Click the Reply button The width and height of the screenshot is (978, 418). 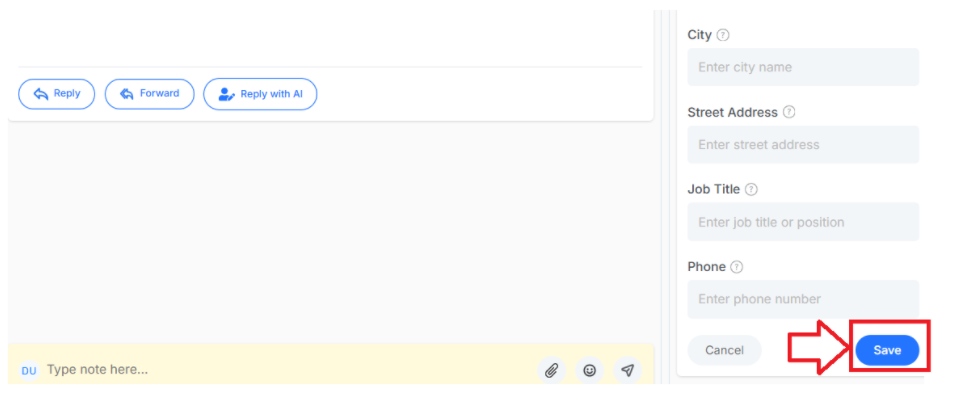point(57,94)
